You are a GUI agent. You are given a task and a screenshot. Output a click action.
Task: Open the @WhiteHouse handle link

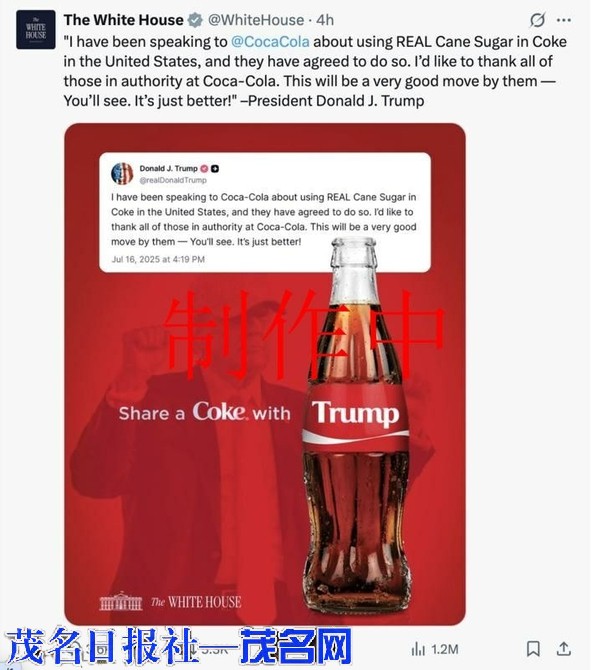tap(256, 20)
